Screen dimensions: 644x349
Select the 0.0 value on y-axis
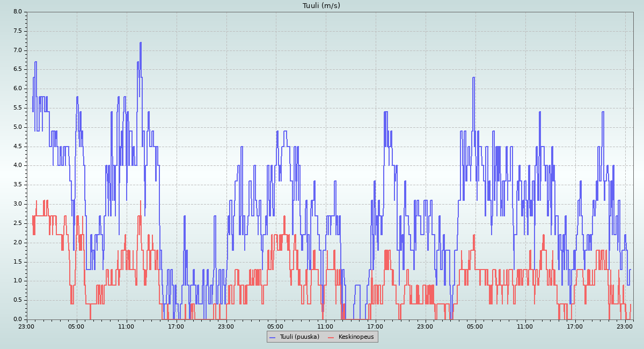click(x=17, y=319)
